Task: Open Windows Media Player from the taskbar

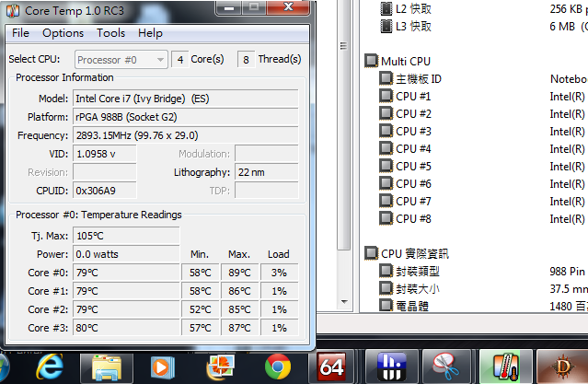Action: point(162,367)
